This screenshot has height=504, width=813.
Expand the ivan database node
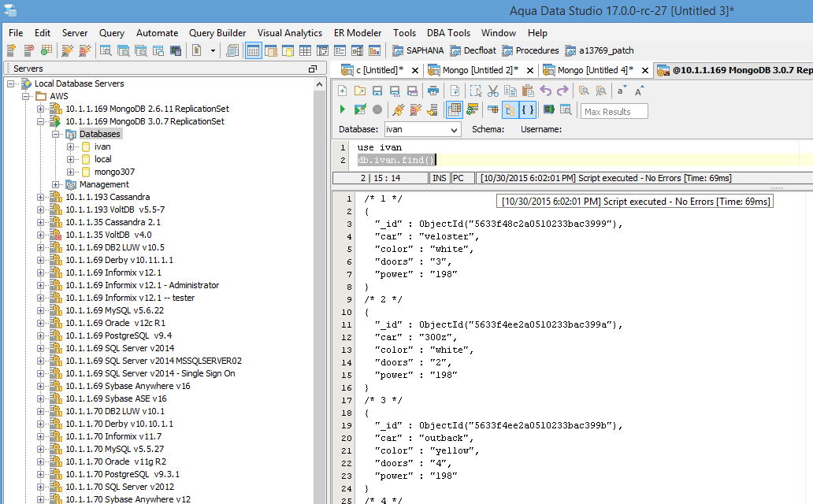(x=71, y=146)
